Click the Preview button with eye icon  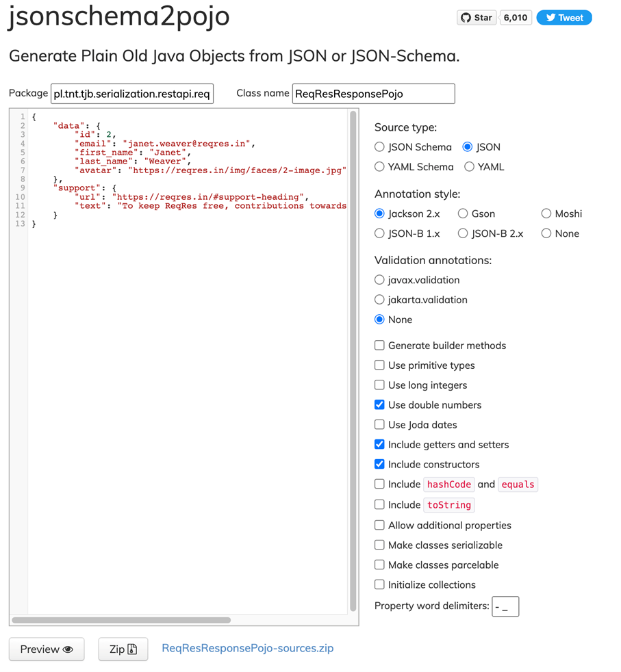[47, 649]
